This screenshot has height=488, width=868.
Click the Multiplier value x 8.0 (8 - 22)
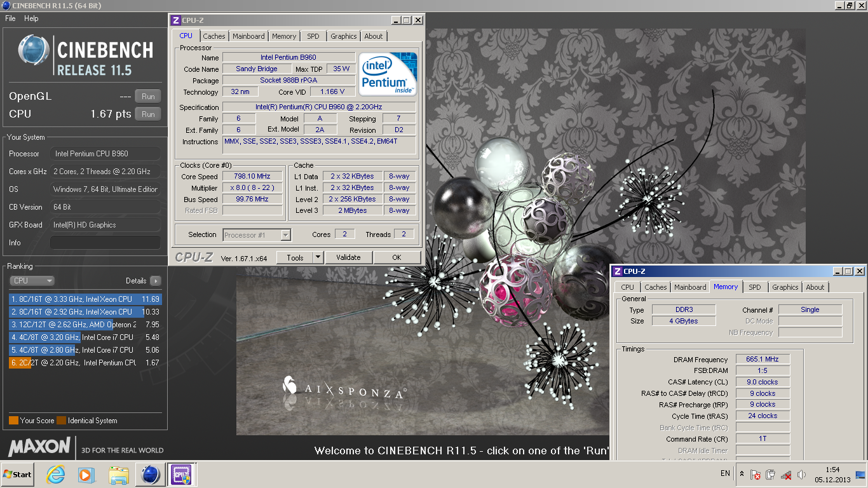(x=252, y=188)
